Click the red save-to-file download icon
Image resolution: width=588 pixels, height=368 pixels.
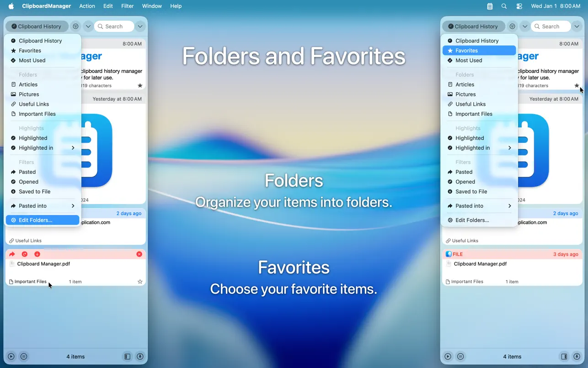pos(37,254)
